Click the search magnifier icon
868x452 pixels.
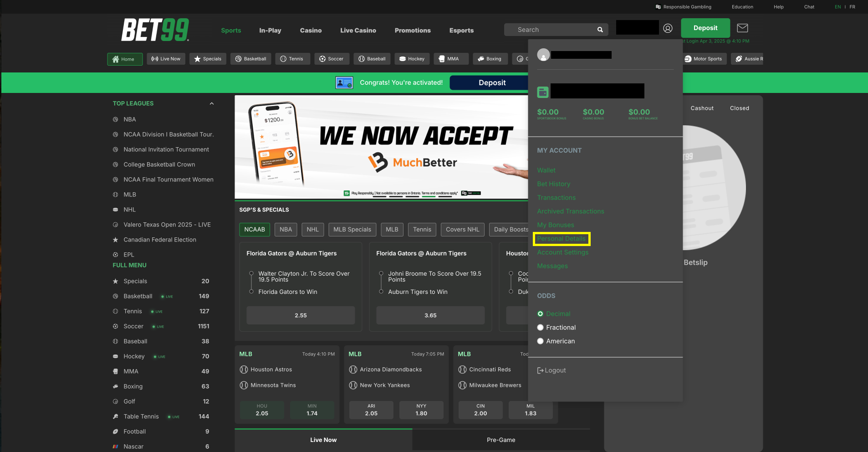(x=600, y=30)
